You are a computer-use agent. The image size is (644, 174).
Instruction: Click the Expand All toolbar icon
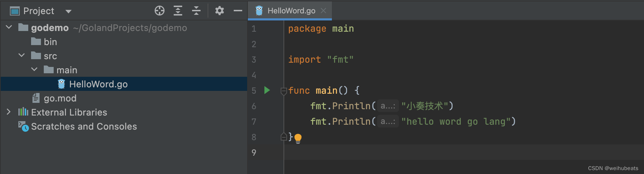pyautogui.click(x=178, y=11)
